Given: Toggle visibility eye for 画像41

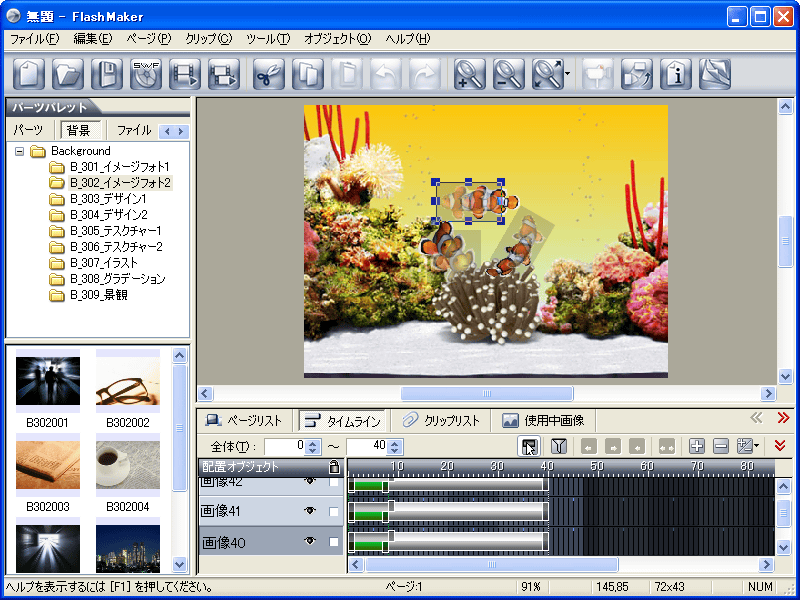Looking at the screenshot, I should tap(310, 511).
